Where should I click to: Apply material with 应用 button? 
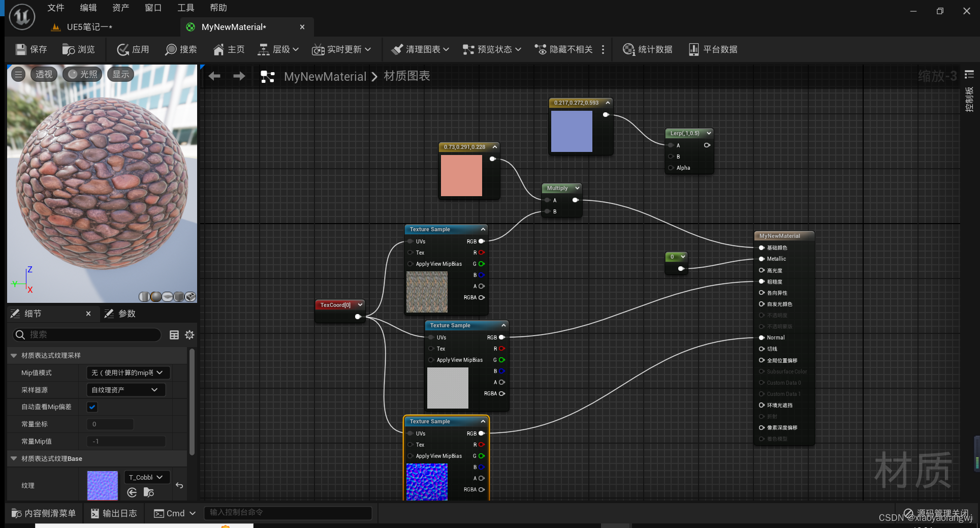point(133,49)
